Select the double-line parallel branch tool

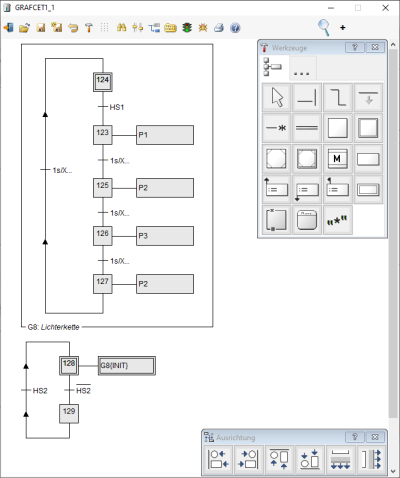tap(307, 128)
